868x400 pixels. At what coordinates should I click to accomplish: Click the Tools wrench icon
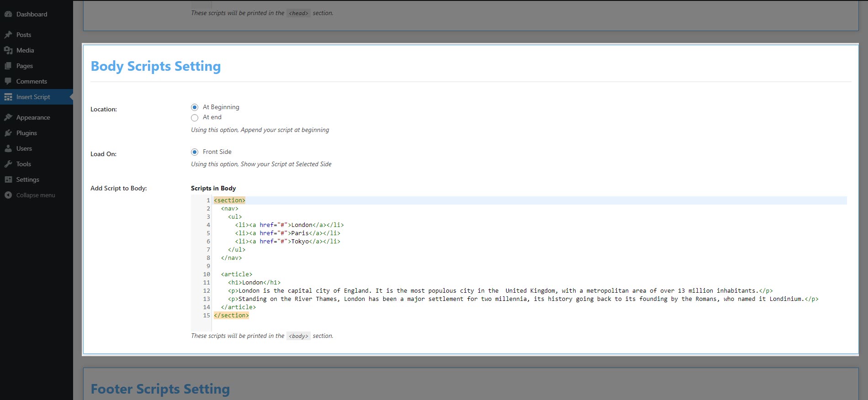[8, 164]
